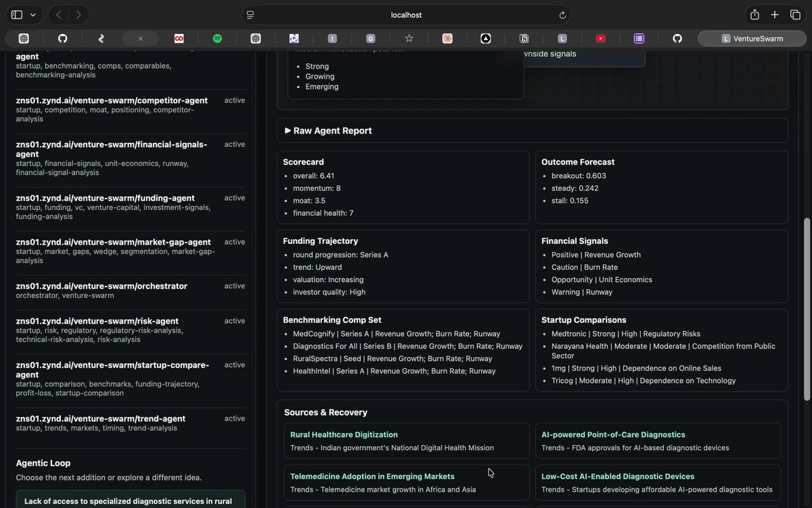Switch to the leftmost ChatGPT tab
812x508 pixels.
tap(24, 39)
